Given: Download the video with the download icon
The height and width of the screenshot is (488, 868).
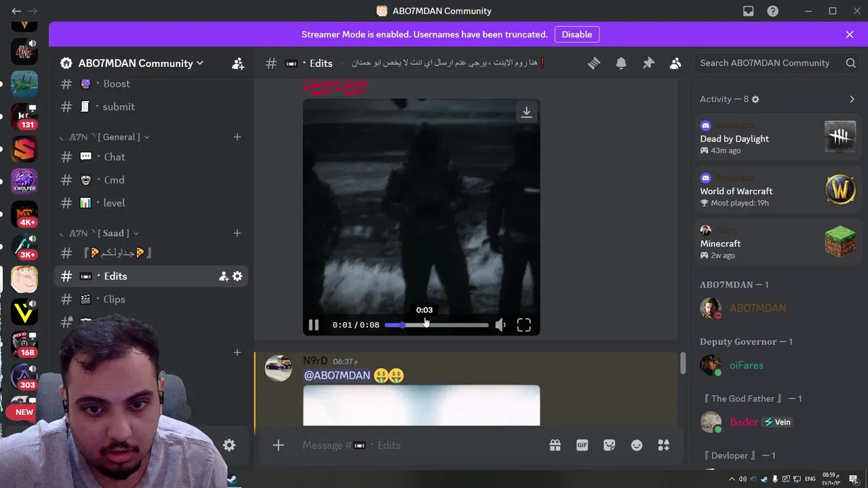Looking at the screenshot, I should pyautogui.click(x=526, y=113).
